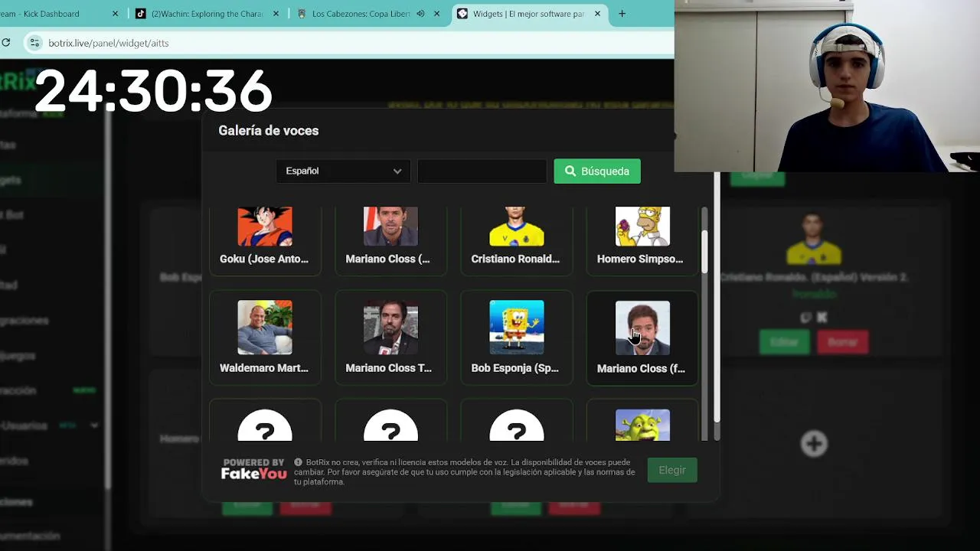Click the Elegir confirm button
The height and width of the screenshot is (551, 980).
pyautogui.click(x=672, y=470)
